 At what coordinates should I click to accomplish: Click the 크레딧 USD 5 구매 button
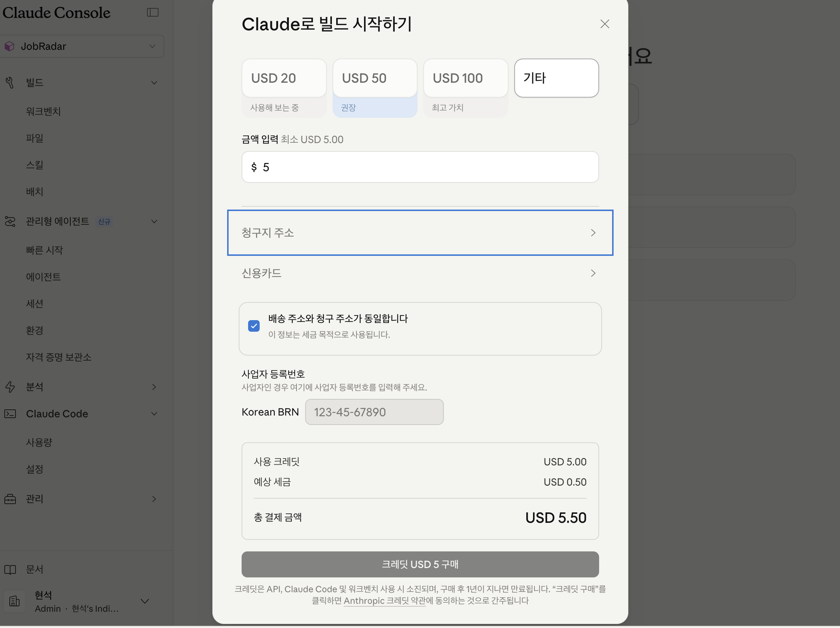click(x=420, y=564)
